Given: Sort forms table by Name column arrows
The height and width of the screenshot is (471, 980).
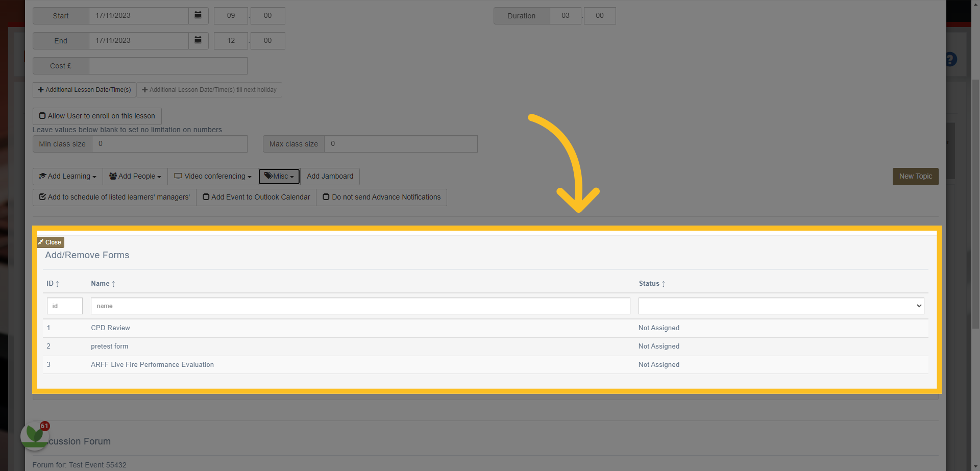Looking at the screenshot, I should coord(113,284).
